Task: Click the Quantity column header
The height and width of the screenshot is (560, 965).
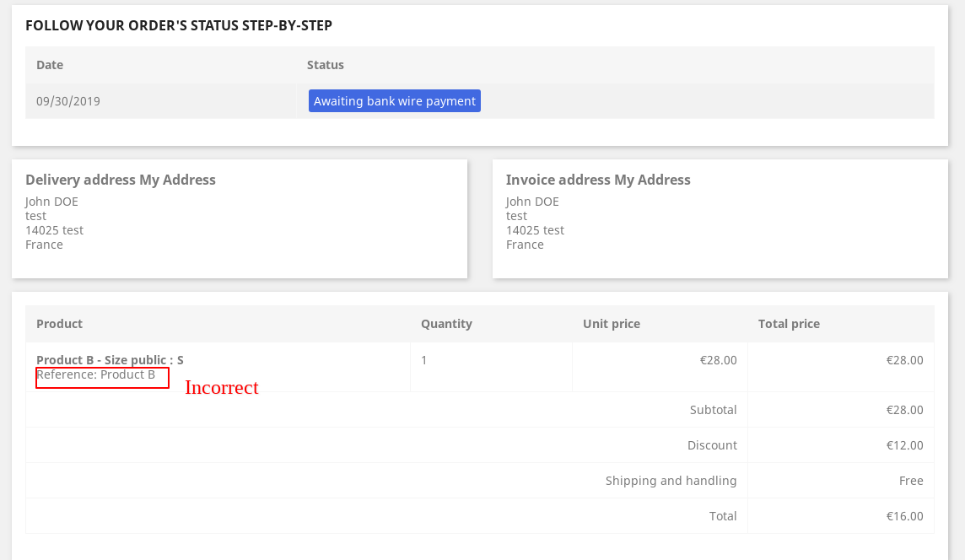Action: 446,324
